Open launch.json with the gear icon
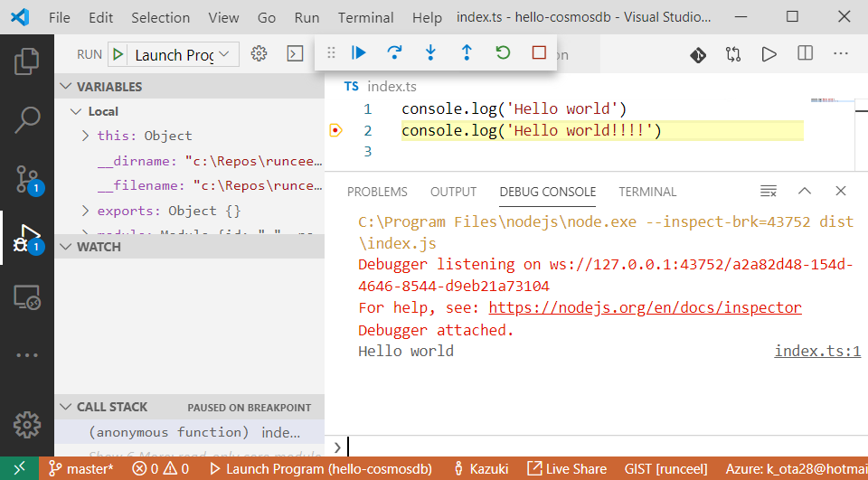868x480 pixels. [x=259, y=53]
